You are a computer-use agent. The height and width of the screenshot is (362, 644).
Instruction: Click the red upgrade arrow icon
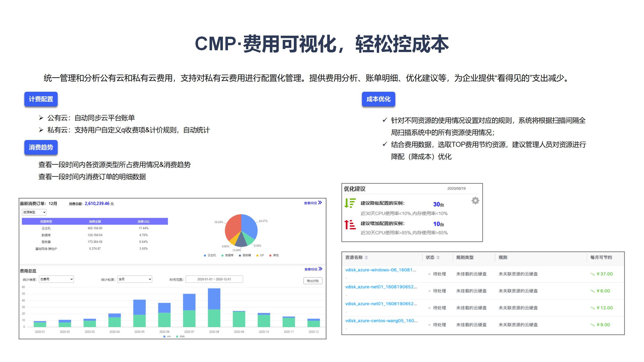(x=350, y=224)
